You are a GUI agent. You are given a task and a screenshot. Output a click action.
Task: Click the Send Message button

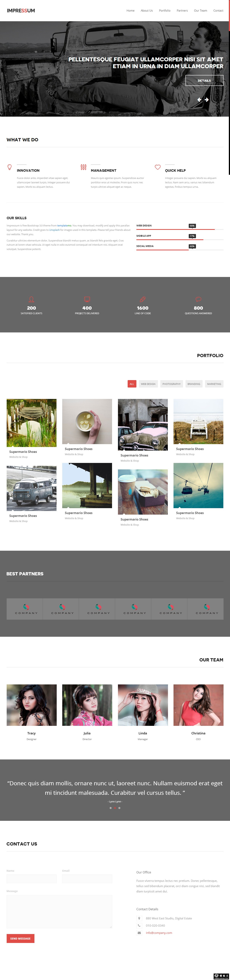21,939
